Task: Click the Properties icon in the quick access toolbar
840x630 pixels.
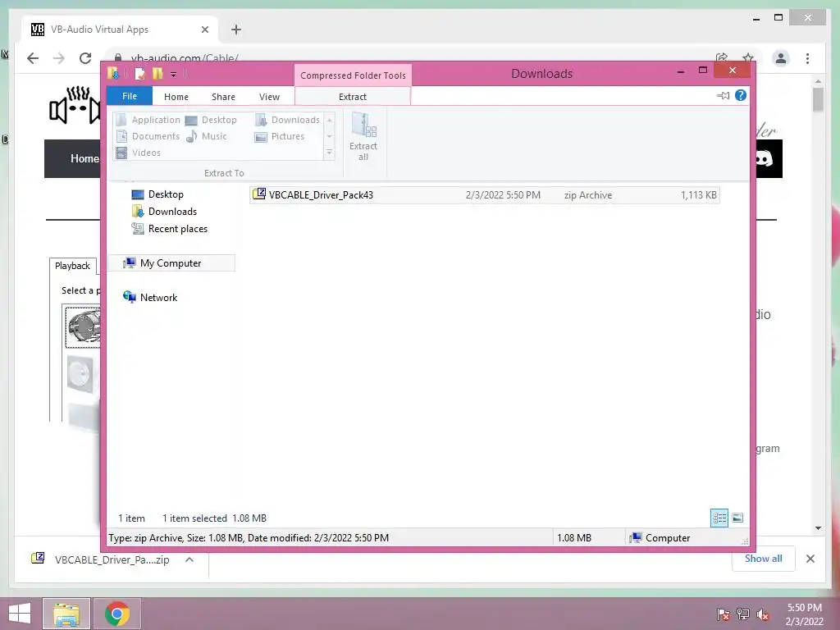Action: (x=139, y=74)
